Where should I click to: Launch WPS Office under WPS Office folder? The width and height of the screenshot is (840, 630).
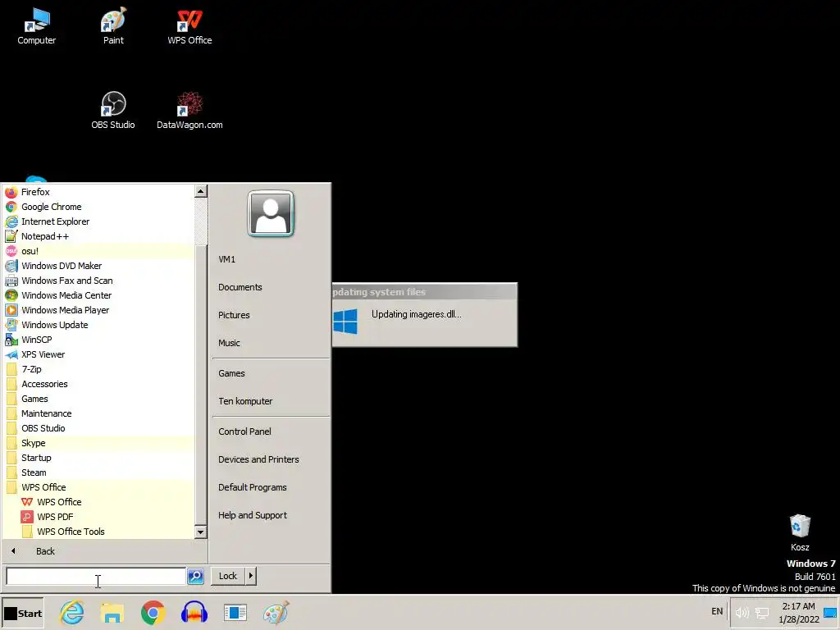pyautogui.click(x=59, y=502)
